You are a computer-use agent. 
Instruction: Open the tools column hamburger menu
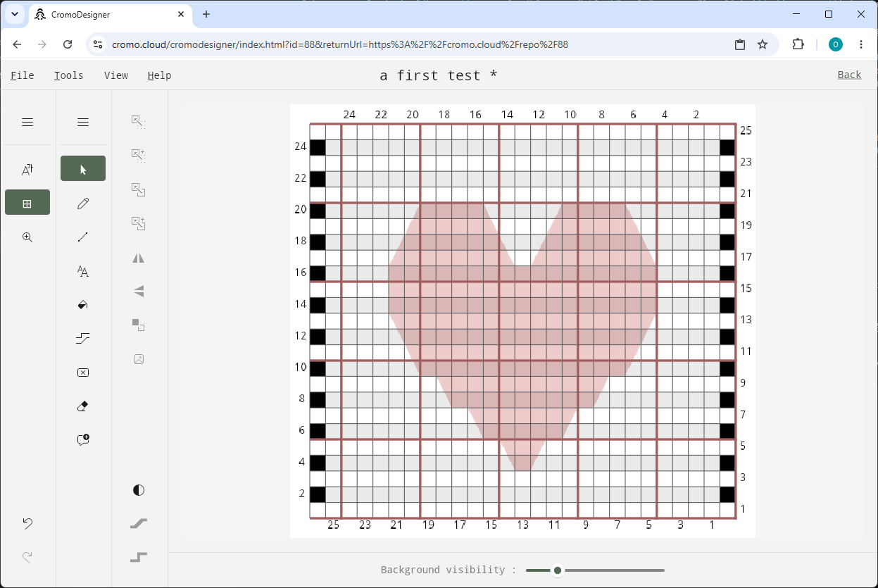[x=83, y=123]
